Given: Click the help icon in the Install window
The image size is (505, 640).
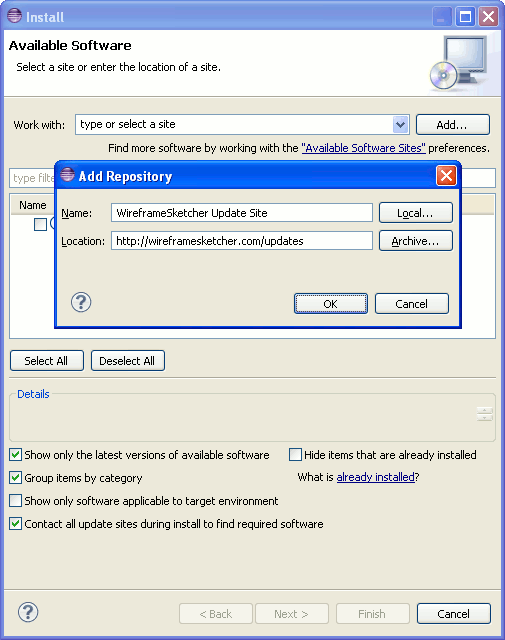Looking at the screenshot, I should pyautogui.click(x=28, y=612).
